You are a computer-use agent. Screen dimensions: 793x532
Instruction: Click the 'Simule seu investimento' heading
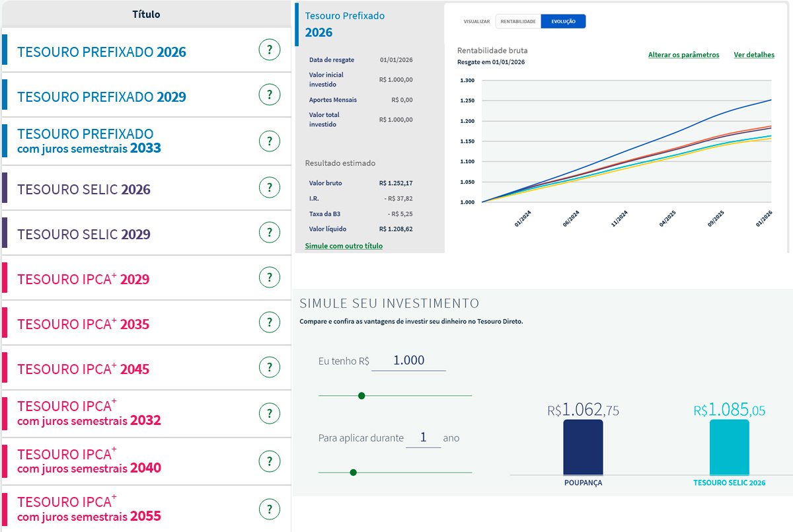tap(389, 304)
